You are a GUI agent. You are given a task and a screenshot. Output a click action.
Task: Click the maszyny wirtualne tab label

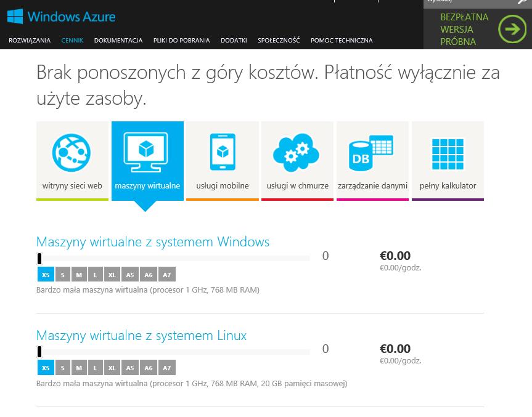147,186
